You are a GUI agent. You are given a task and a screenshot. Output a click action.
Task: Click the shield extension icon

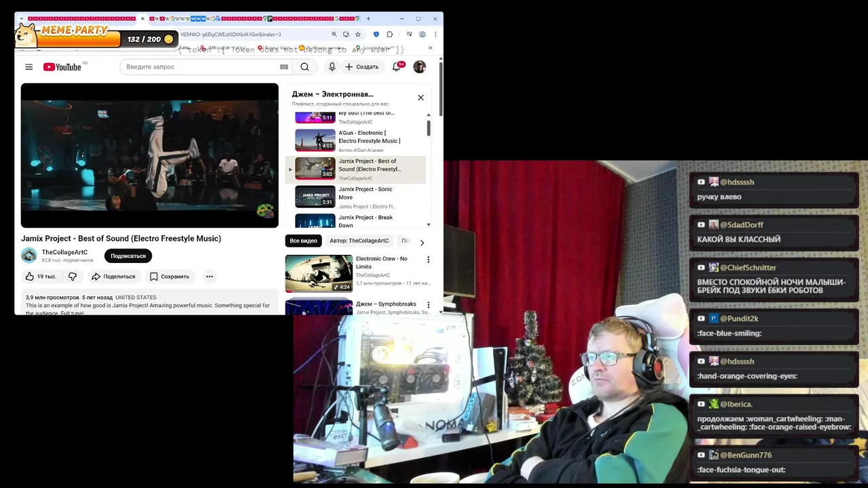click(x=376, y=34)
